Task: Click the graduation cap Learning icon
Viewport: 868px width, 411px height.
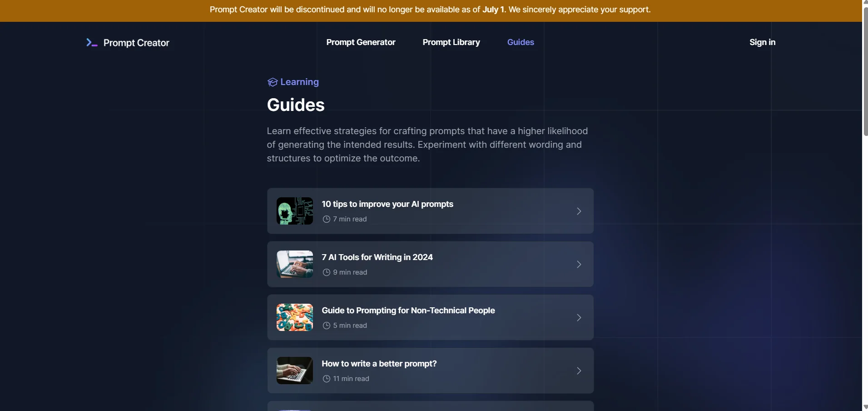Action: pos(272,82)
